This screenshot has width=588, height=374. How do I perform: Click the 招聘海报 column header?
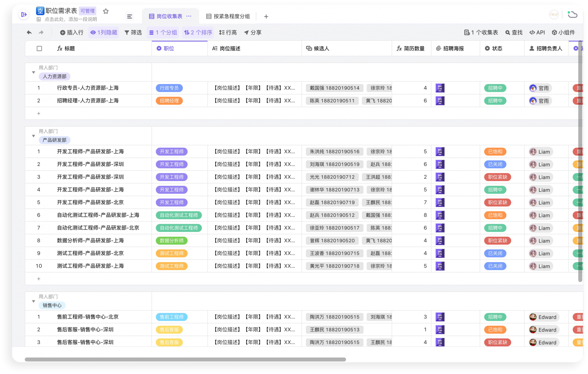pos(455,48)
